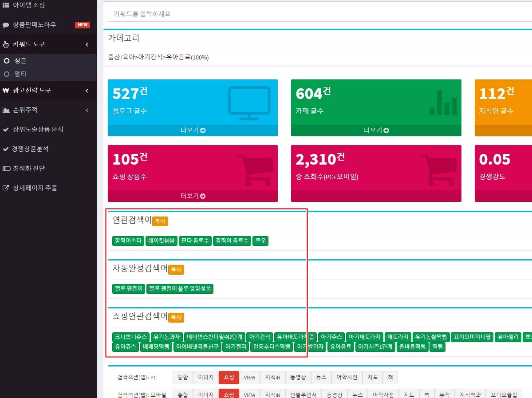The width and height of the screenshot is (532, 398).
Task: Select the PC VIEW search section tab
Action: tap(249, 377)
